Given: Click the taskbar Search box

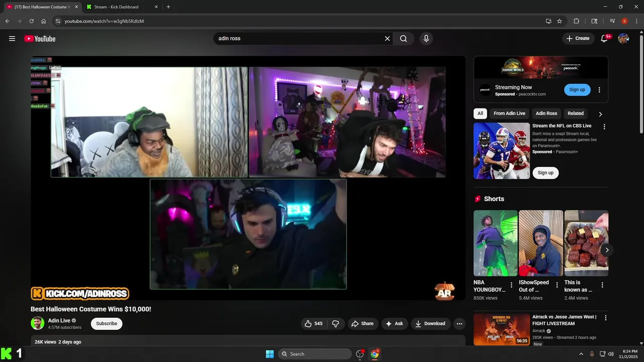Looking at the screenshot, I should (x=315, y=354).
